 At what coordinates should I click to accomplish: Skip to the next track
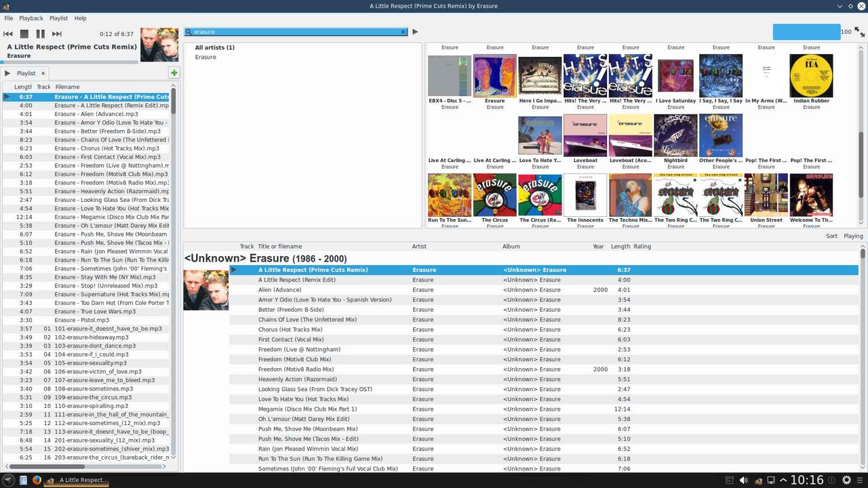57,34
